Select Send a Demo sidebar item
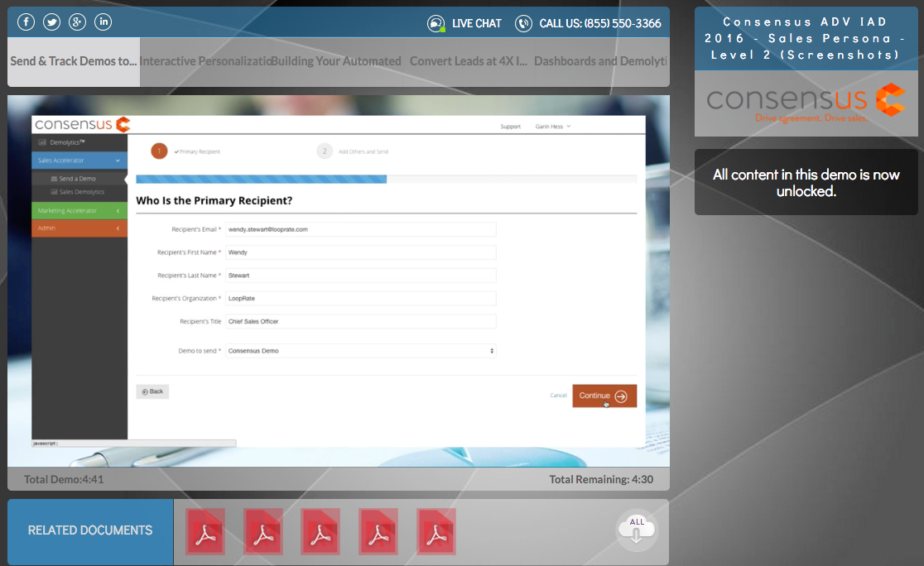The width and height of the screenshot is (924, 566). click(79, 179)
